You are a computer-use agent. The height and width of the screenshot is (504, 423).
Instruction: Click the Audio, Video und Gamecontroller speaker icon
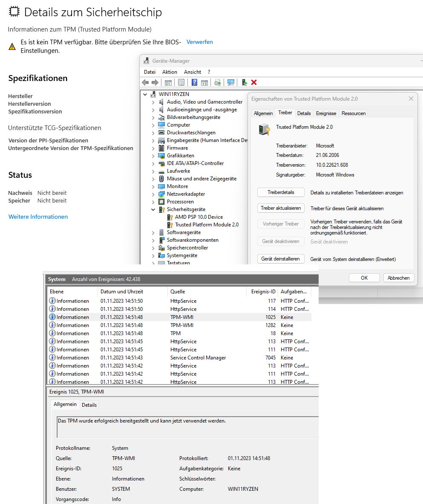161,102
